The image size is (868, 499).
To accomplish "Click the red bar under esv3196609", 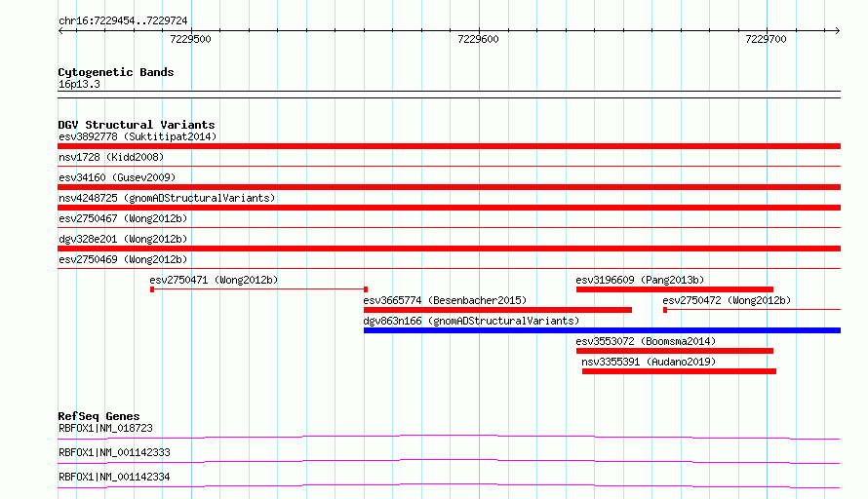I will pos(675,289).
